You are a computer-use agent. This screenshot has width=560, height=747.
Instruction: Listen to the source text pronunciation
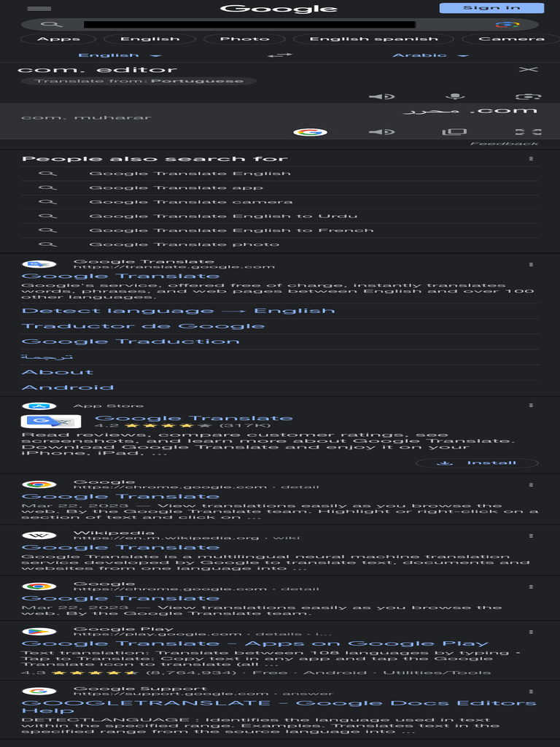click(x=382, y=97)
